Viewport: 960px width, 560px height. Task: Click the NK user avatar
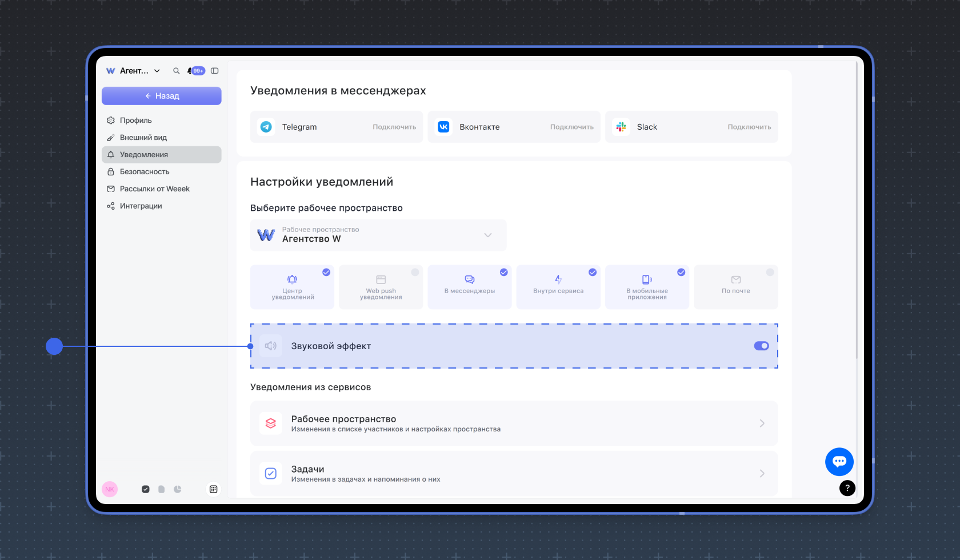(x=110, y=489)
